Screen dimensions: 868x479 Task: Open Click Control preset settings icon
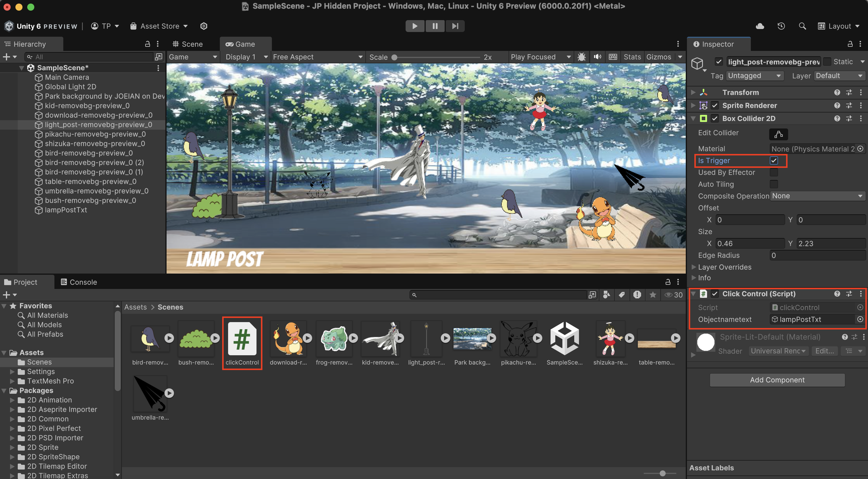[x=849, y=294]
